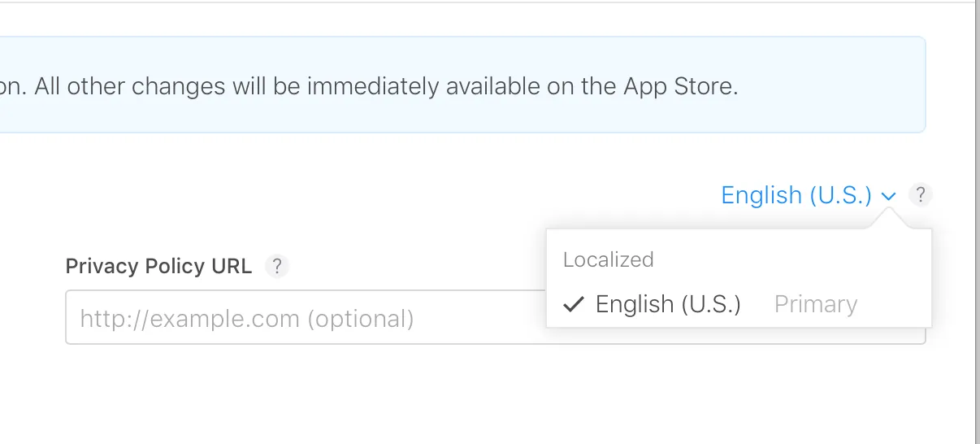
Task: Click the Primary label in the language menu
Action: tap(815, 304)
